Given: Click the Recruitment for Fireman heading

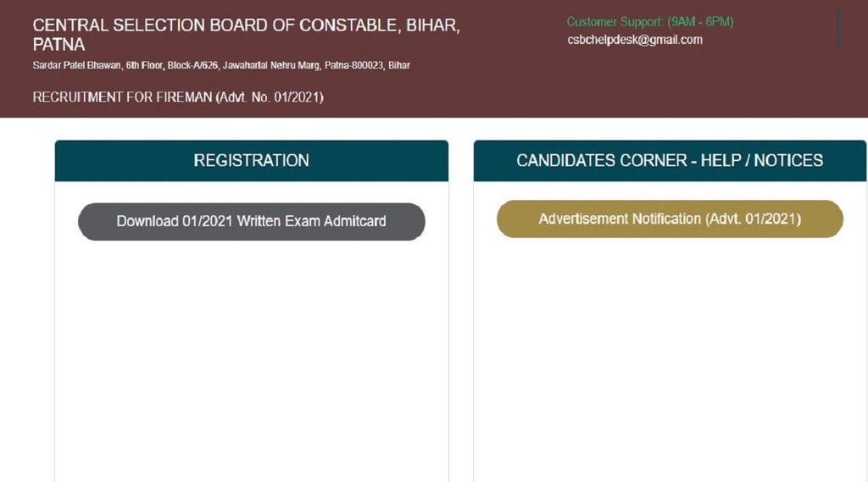Looking at the screenshot, I should pyautogui.click(x=178, y=97).
